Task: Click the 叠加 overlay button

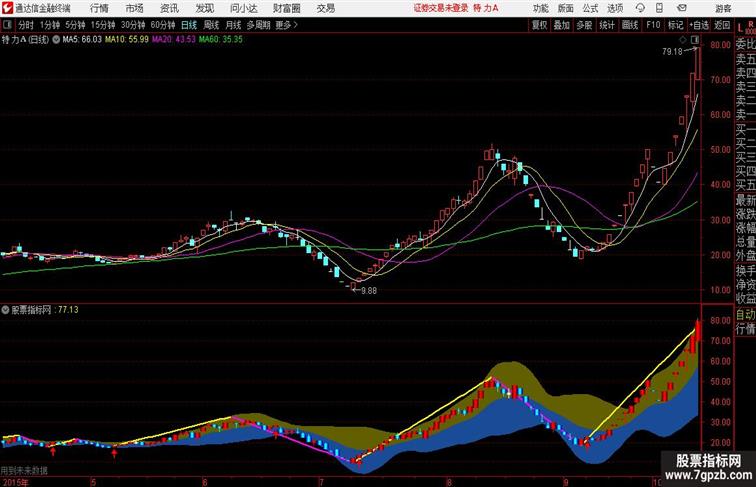Action: [x=562, y=25]
